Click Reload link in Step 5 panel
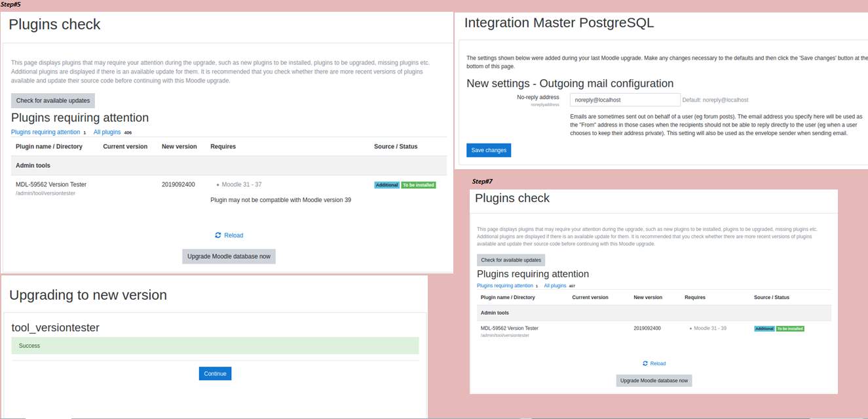 (x=233, y=235)
